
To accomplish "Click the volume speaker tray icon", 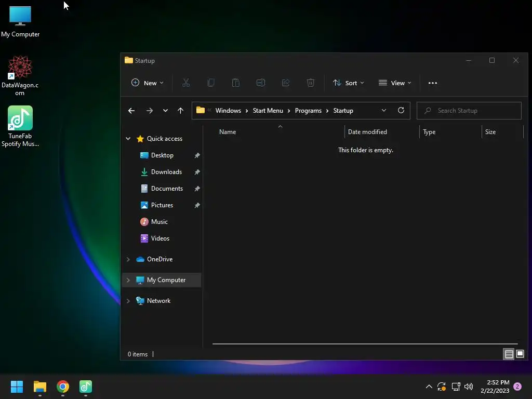I will [469, 387].
